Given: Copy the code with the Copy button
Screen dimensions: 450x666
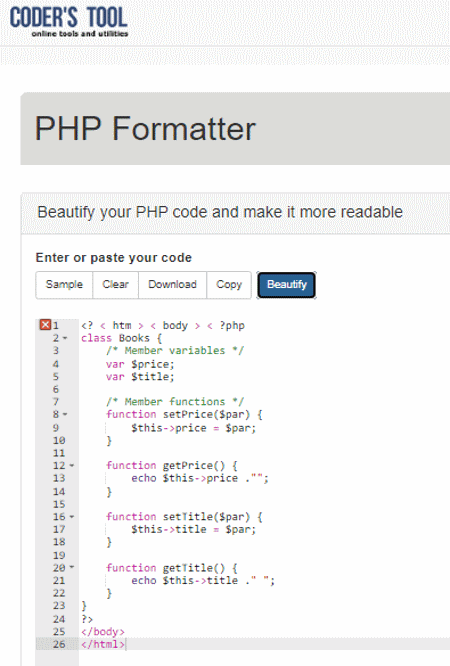Looking at the screenshot, I should click(229, 285).
